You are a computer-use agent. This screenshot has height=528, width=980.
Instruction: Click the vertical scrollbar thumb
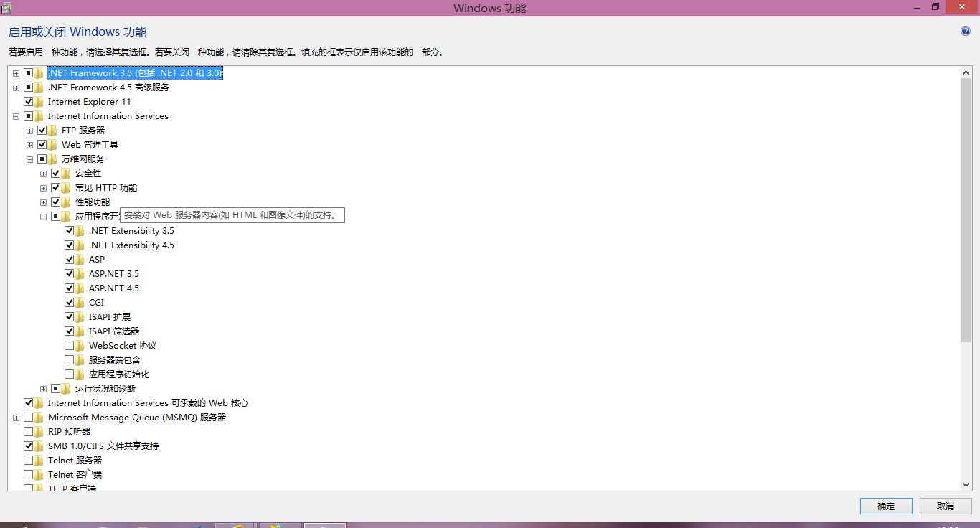[966, 210]
